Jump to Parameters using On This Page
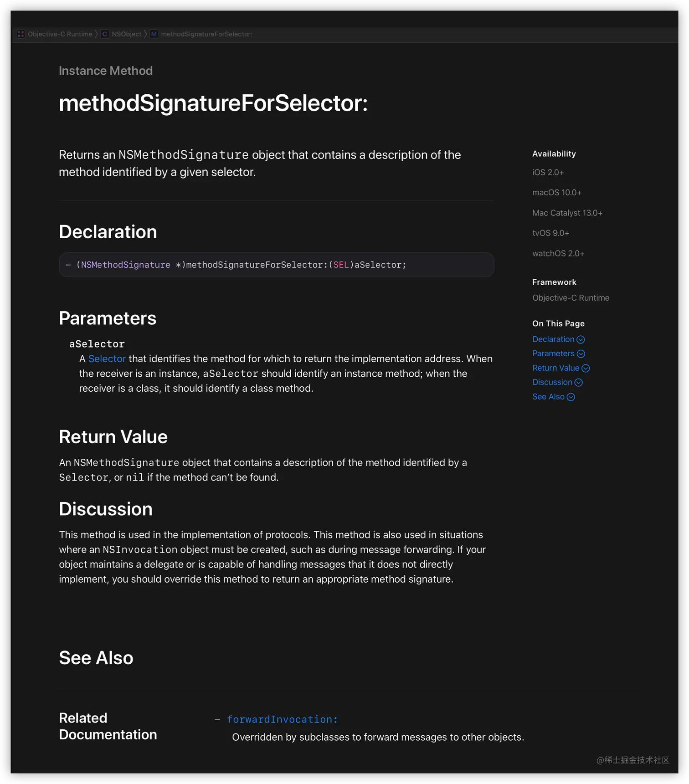This screenshot has width=689, height=784. tap(553, 353)
